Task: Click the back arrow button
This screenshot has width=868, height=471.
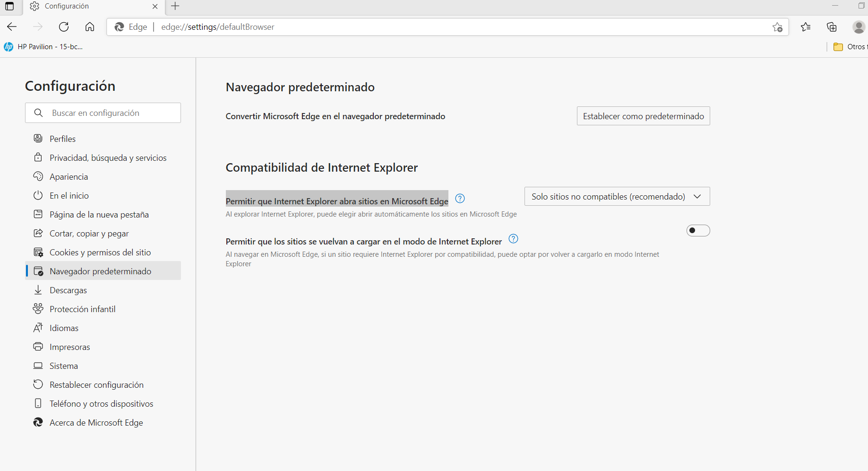Action: (12, 27)
